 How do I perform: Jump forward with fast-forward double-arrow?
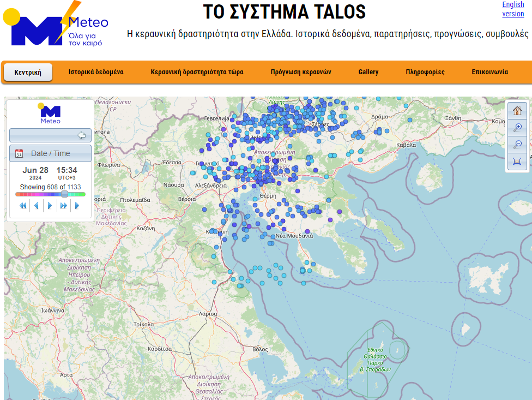(x=63, y=206)
